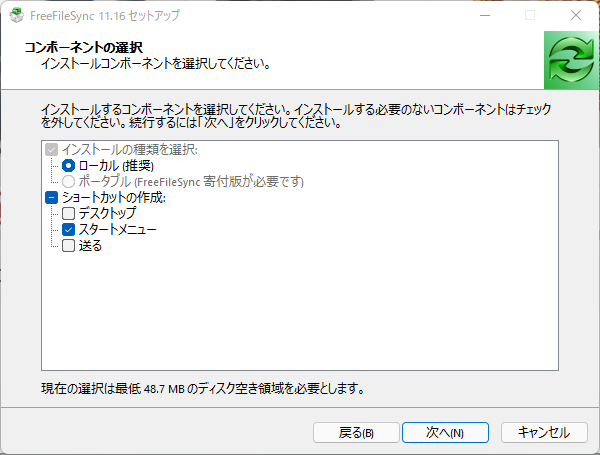Click the スタートメニュー label
This screenshot has width=600, height=455.
pos(117,230)
